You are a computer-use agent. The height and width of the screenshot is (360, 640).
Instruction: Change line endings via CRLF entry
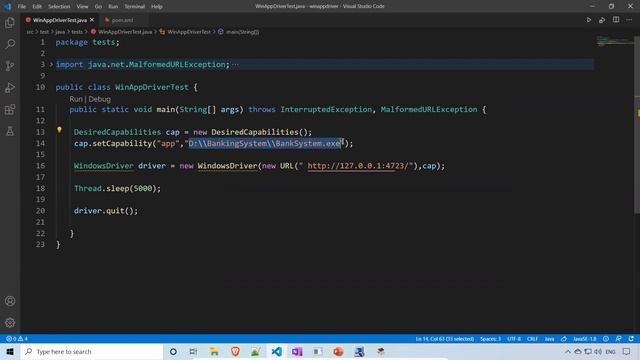point(532,339)
